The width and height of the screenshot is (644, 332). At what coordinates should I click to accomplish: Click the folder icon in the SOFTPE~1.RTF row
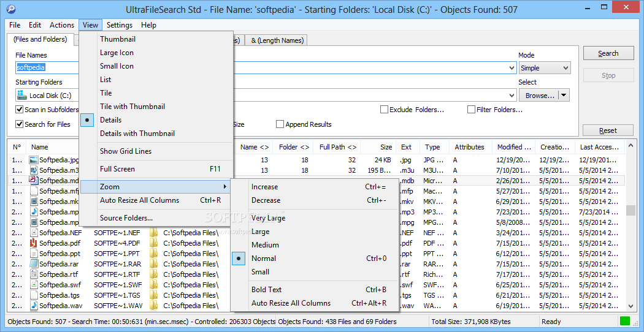(153, 274)
